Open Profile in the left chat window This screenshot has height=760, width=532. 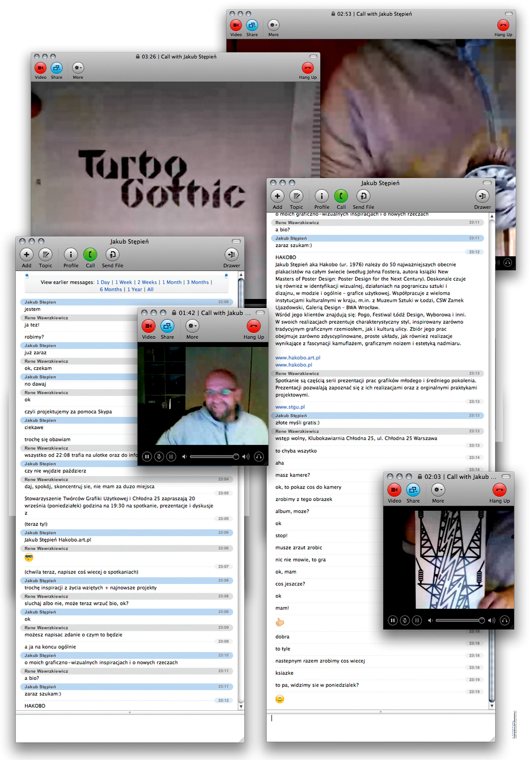click(x=71, y=255)
